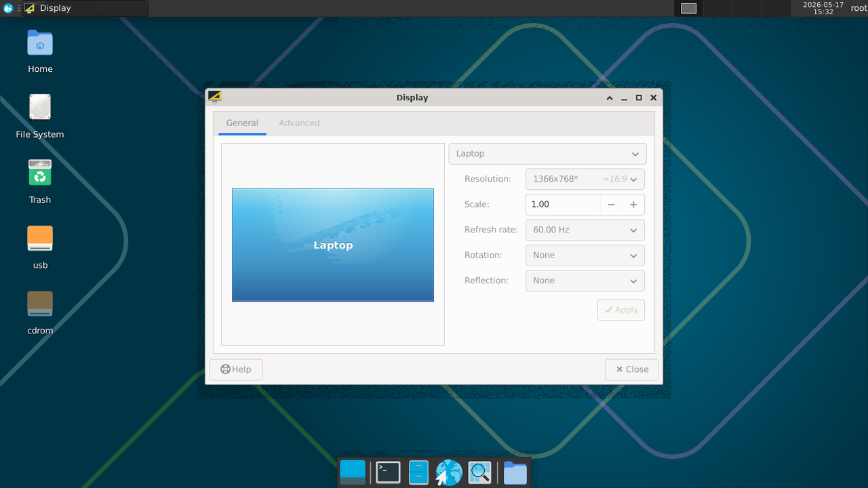Open the Applications menu in the top panel
This screenshot has height=488, width=868.
tap(8, 8)
